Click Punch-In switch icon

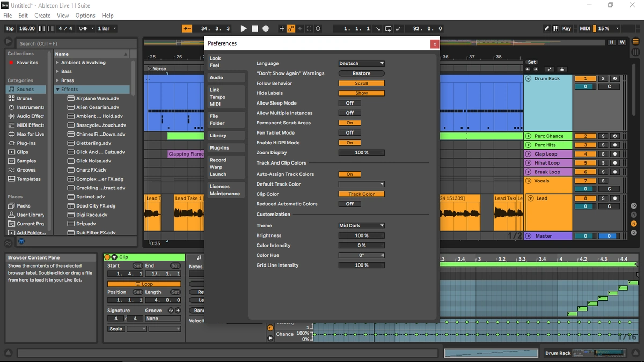point(377,28)
